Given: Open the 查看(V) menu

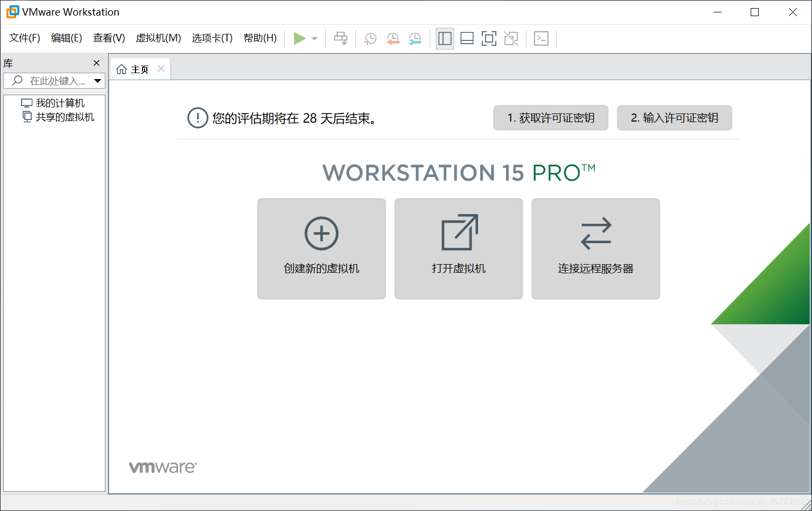Looking at the screenshot, I should 109,38.
